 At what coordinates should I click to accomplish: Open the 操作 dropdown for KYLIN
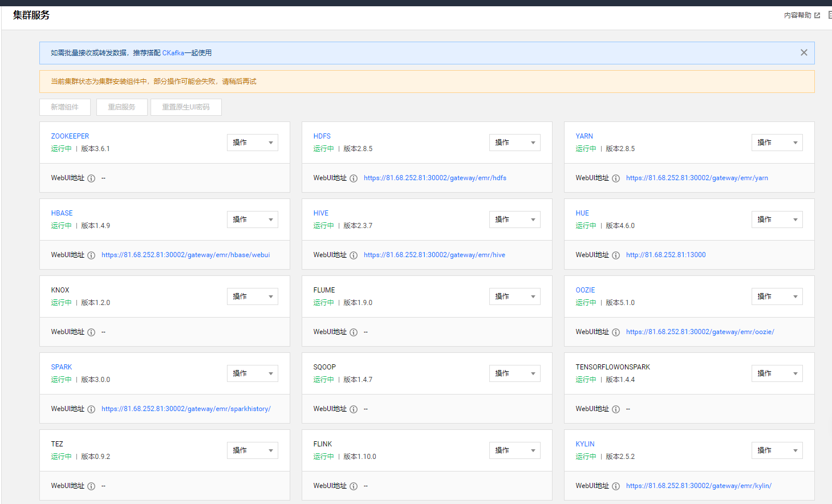[x=777, y=450]
